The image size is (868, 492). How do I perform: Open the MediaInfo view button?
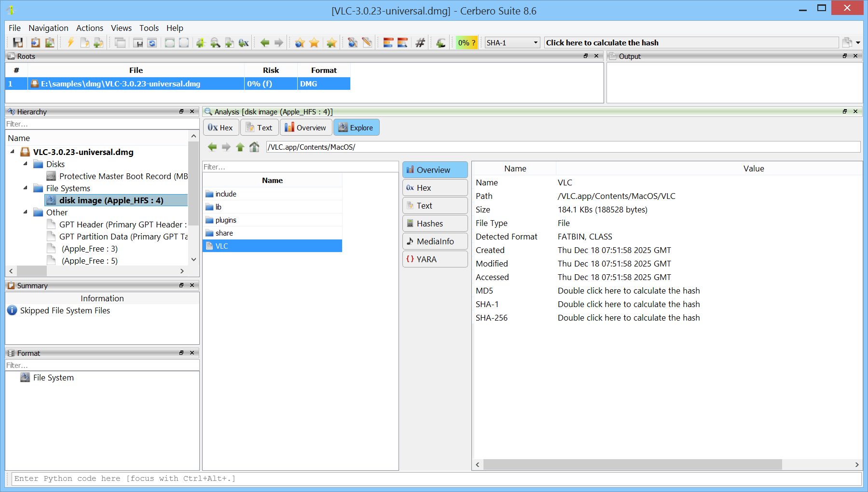tap(435, 241)
